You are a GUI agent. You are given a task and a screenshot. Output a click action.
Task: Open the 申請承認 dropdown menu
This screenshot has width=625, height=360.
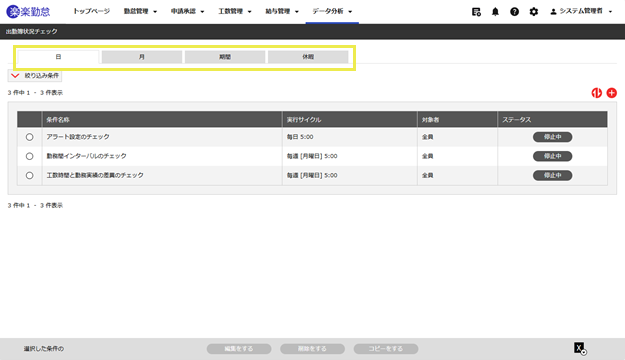point(187,12)
